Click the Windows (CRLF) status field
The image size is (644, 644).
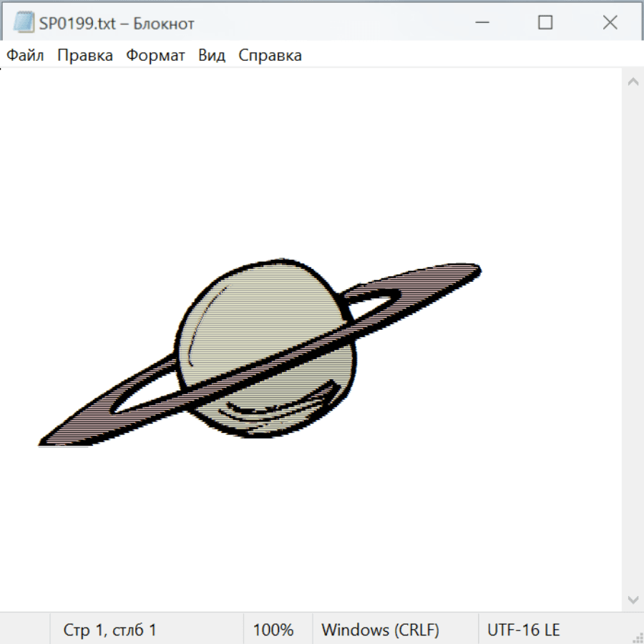(380, 630)
